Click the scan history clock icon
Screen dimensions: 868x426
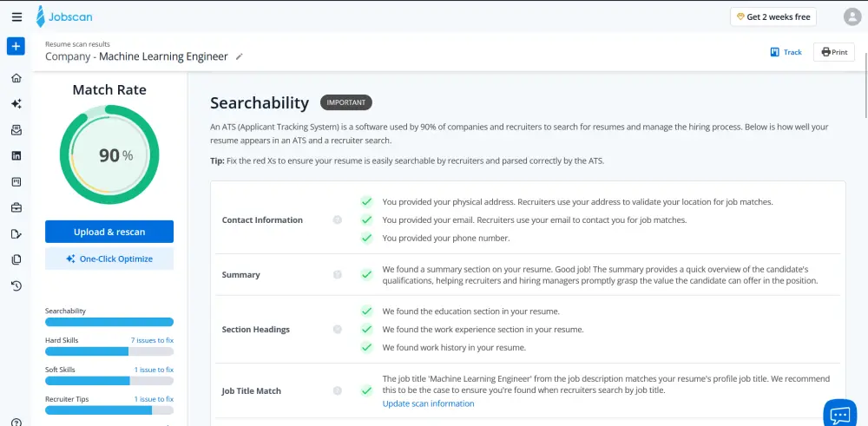(16, 285)
